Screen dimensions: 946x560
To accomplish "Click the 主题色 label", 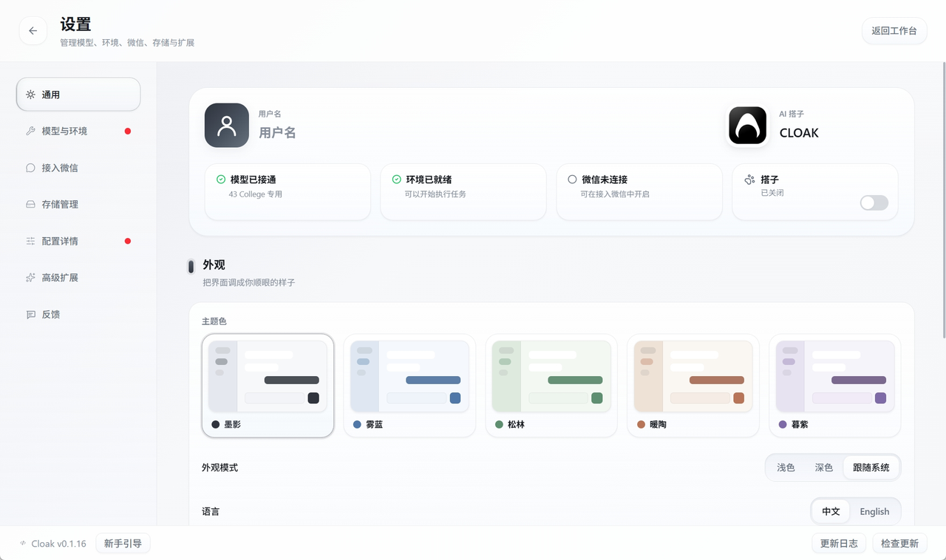I will click(x=214, y=321).
